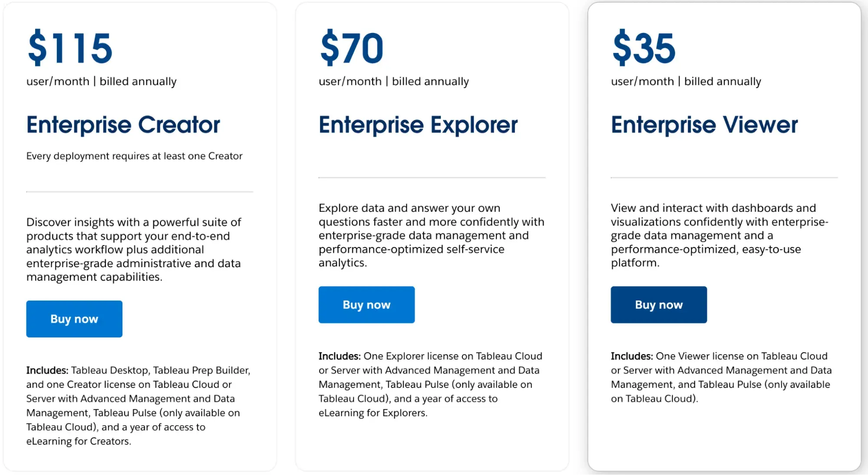
Task: Click the Enterprise Viewer plan heading
Action: pos(704,125)
